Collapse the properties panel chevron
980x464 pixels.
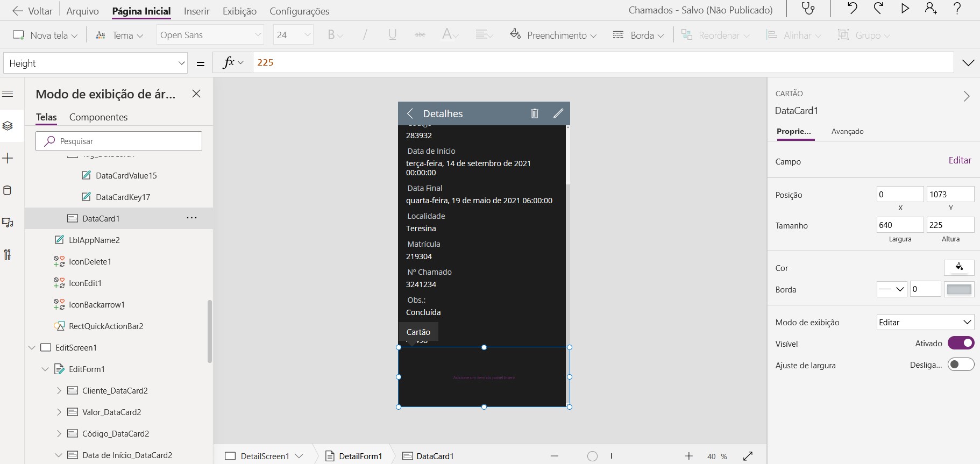(967, 96)
